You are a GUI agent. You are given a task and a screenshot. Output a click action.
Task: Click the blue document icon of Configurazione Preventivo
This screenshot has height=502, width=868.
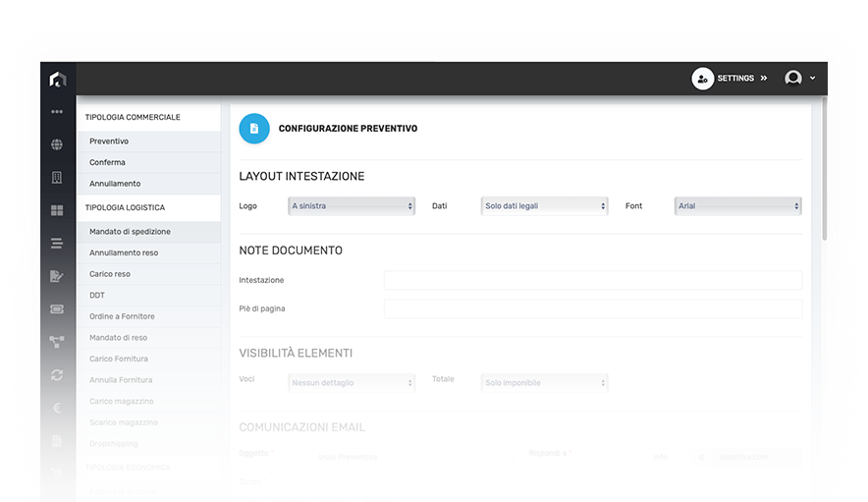254,129
